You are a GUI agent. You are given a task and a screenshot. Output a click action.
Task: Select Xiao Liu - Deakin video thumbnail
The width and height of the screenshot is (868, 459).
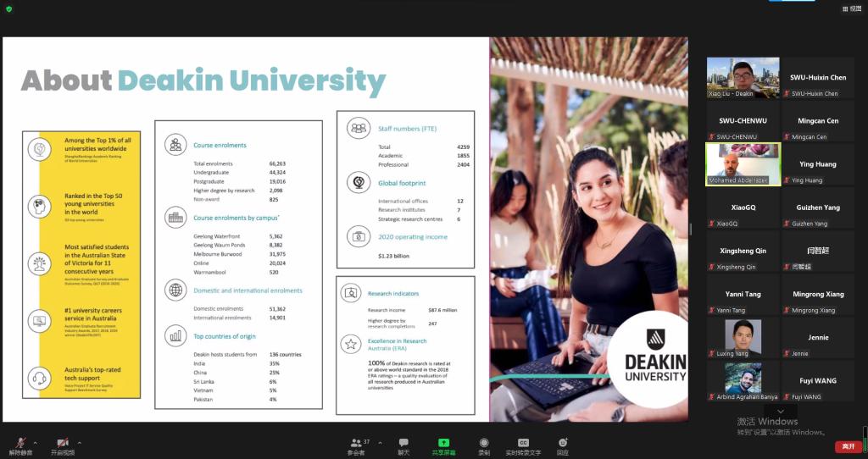[x=743, y=77]
